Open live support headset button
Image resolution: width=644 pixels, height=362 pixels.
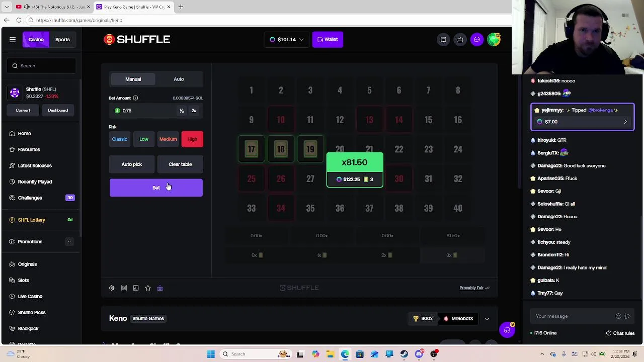point(507,330)
